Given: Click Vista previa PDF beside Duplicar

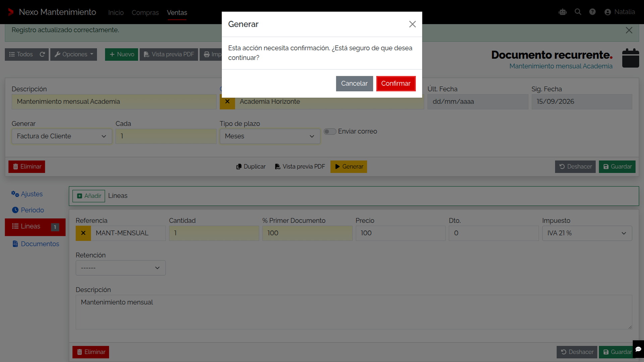Looking at the screenshot, I should click(x=300, y=167).
